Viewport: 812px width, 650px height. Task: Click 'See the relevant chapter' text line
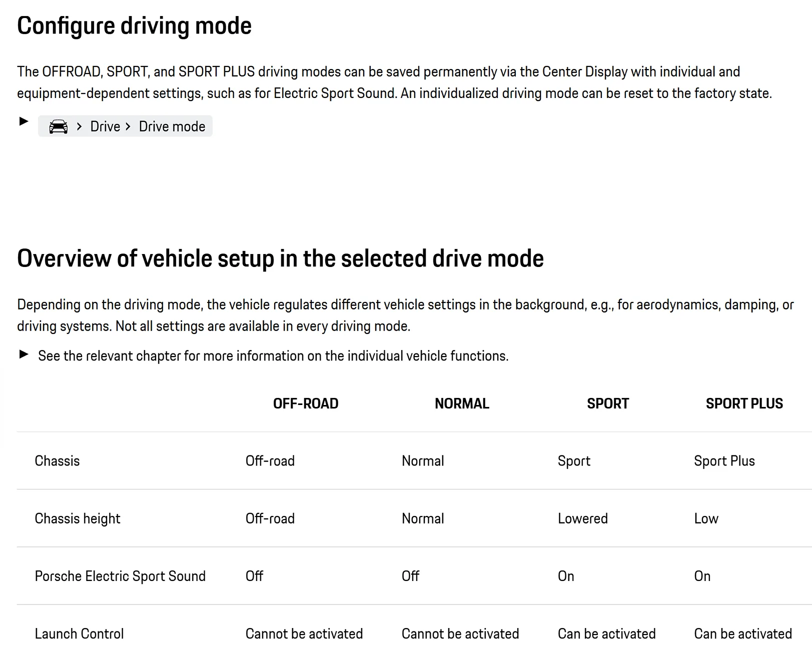coord(273,356)
